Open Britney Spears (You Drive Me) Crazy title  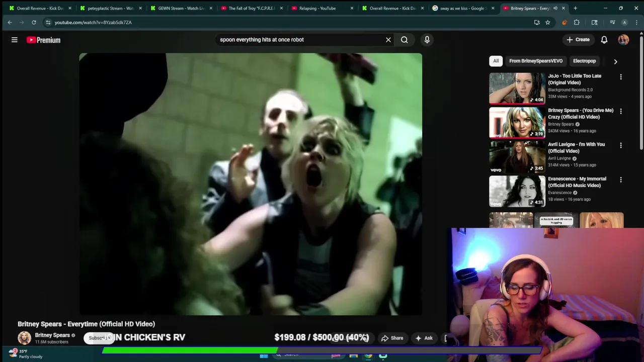(581, 114)
